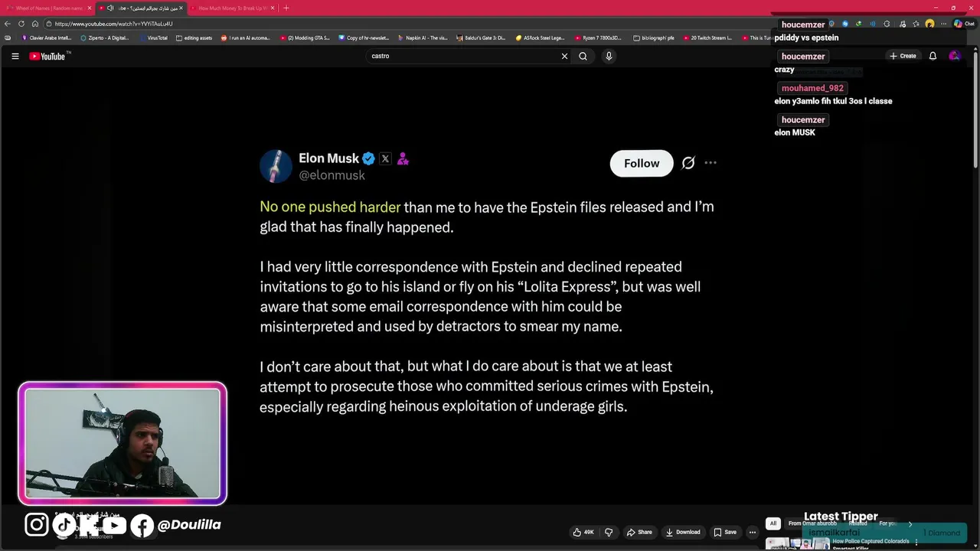Open 'How Police Captured Colorado's' video thumbnail

[x=797, y=543]
